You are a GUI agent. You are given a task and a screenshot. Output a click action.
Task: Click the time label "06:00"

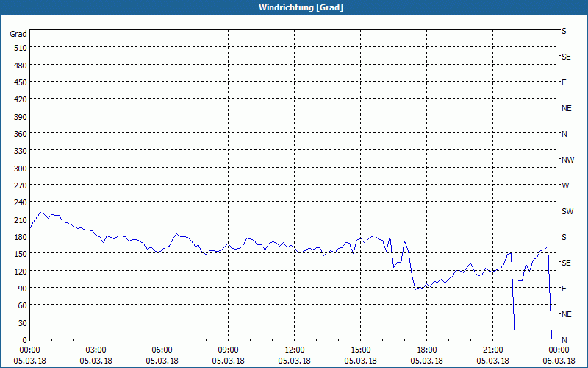tap(162, 350)
